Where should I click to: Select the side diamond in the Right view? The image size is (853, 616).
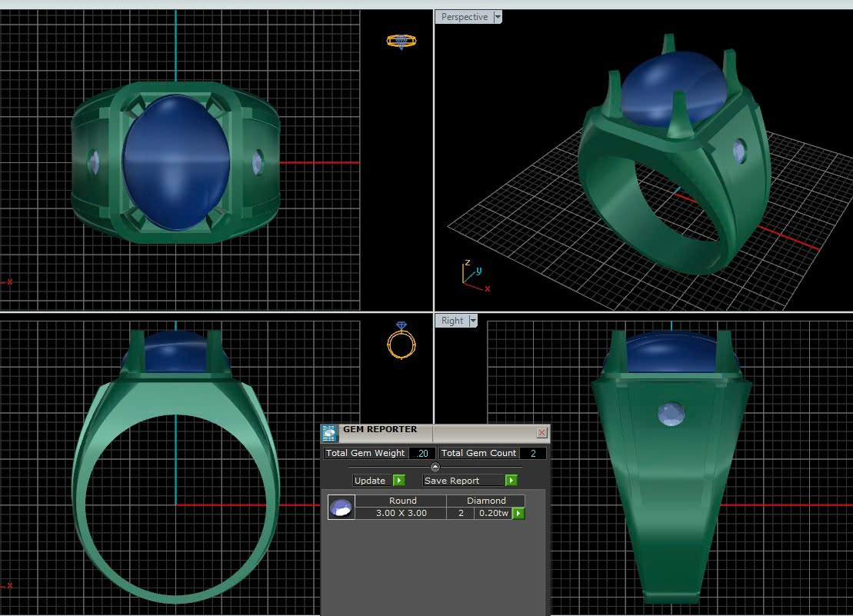tap(671, 415)
